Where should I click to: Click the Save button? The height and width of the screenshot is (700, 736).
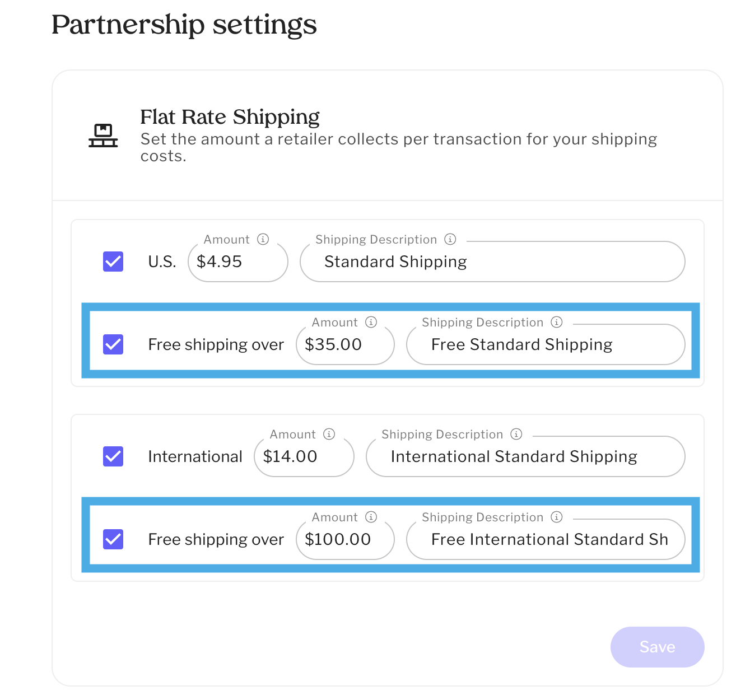(x=657, y=647)
